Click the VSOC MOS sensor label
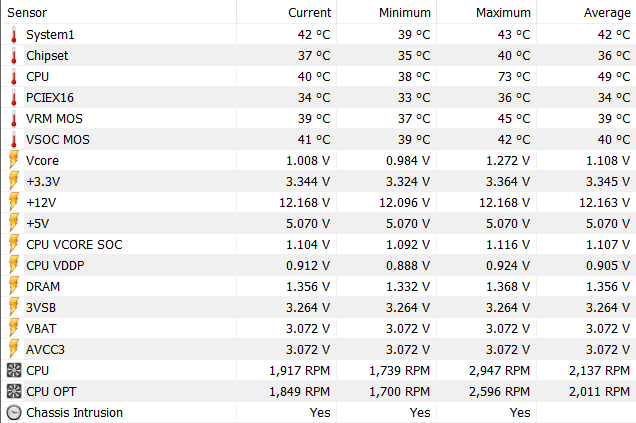 coord(58,140)
